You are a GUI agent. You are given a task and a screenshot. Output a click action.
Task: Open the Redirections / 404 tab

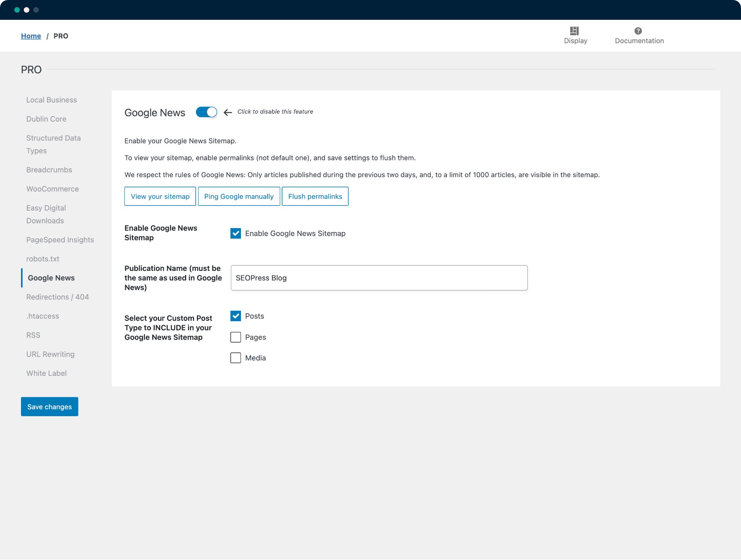[57, 297]
